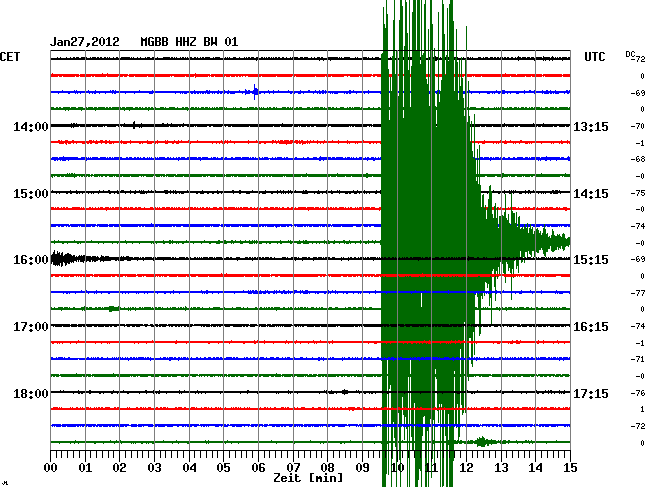Select the 18:00 CET time label
Viewport: 650px width, 494px height.
pyautogui.click(x=31, y=393)
